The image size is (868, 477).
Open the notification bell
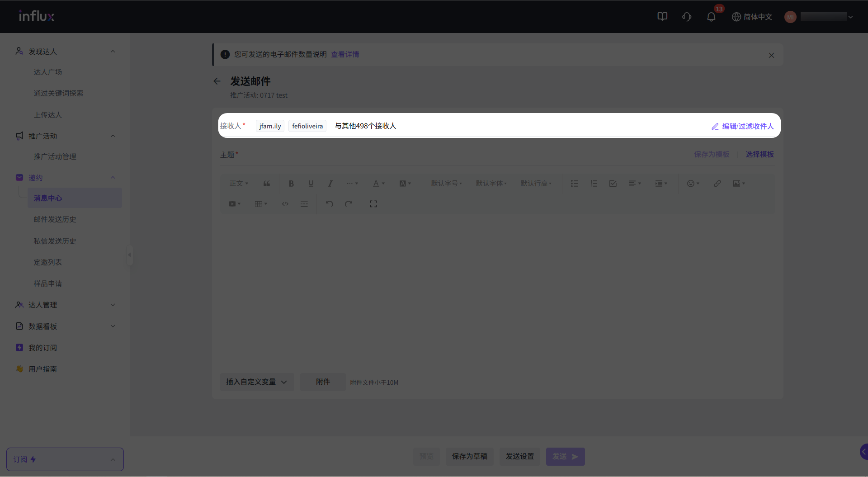click(711, 17)
